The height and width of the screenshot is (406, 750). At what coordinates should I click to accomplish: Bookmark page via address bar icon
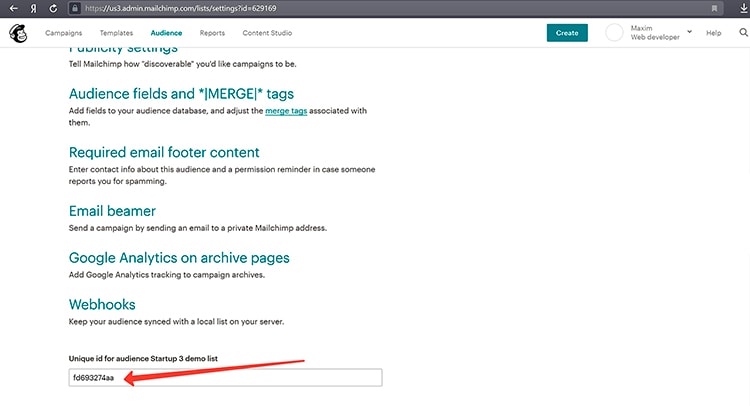pyautogui.click(x=714, y=8)
